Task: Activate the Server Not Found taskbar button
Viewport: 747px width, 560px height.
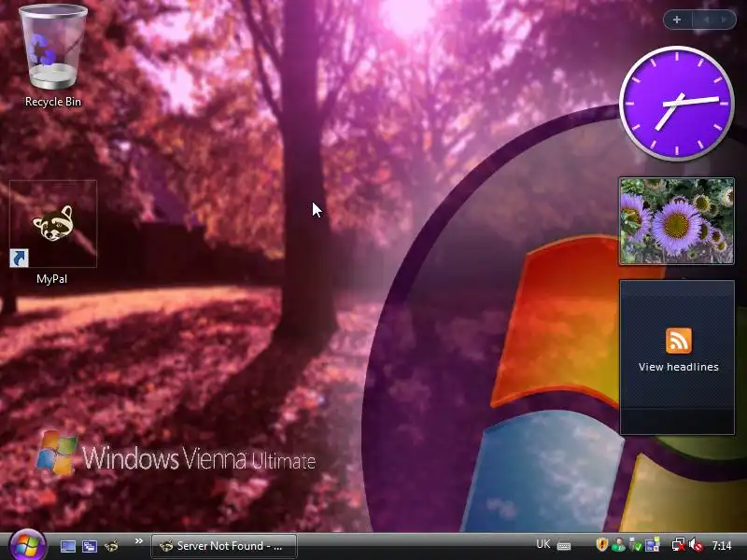Action: tap(224, 546)
